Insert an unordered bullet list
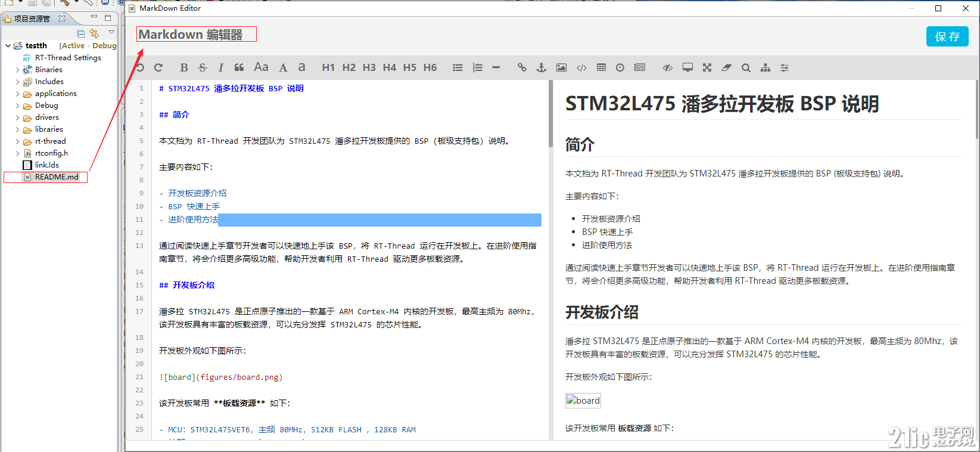 click(x=458, y=67)
